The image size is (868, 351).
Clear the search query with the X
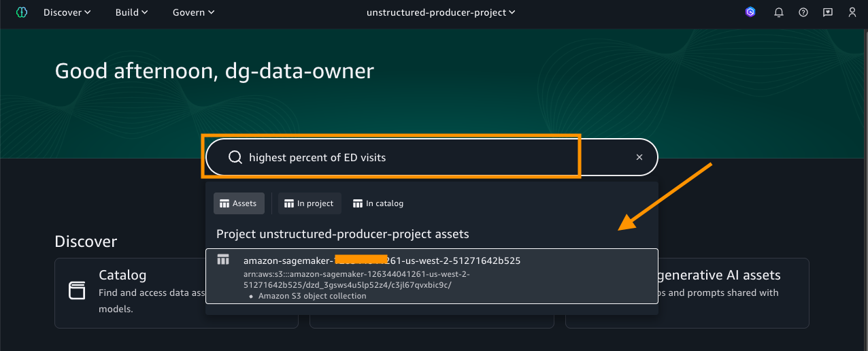point(639,157)
